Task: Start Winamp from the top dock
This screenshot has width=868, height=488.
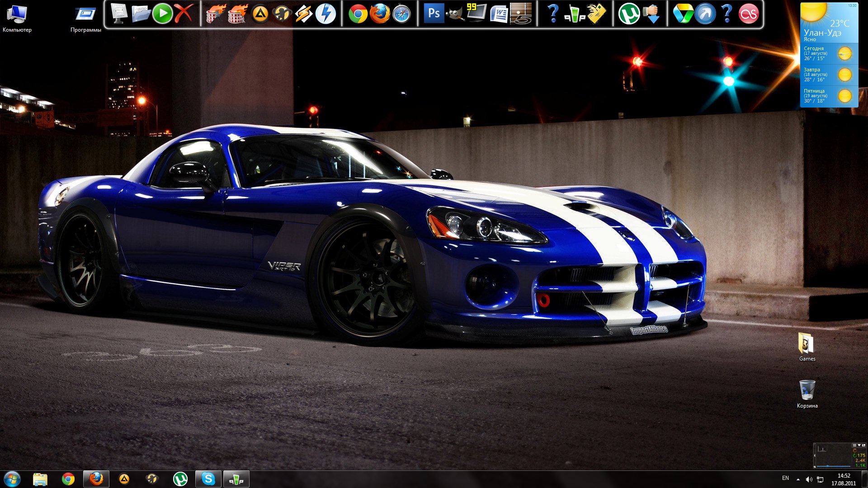Action: (304, 14)
